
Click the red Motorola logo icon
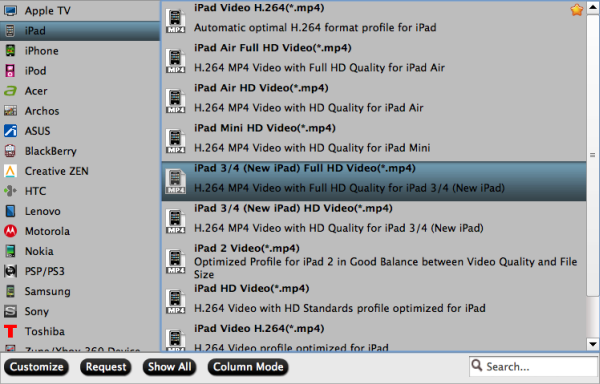pos(10,231)
